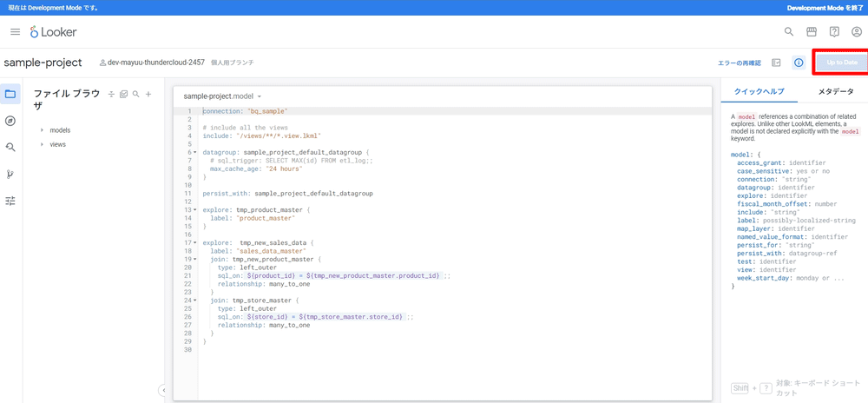The width and height of the screenshot is (868, 403).
Task: Search files magnifier in file browser header
Action: click(135, 94)
